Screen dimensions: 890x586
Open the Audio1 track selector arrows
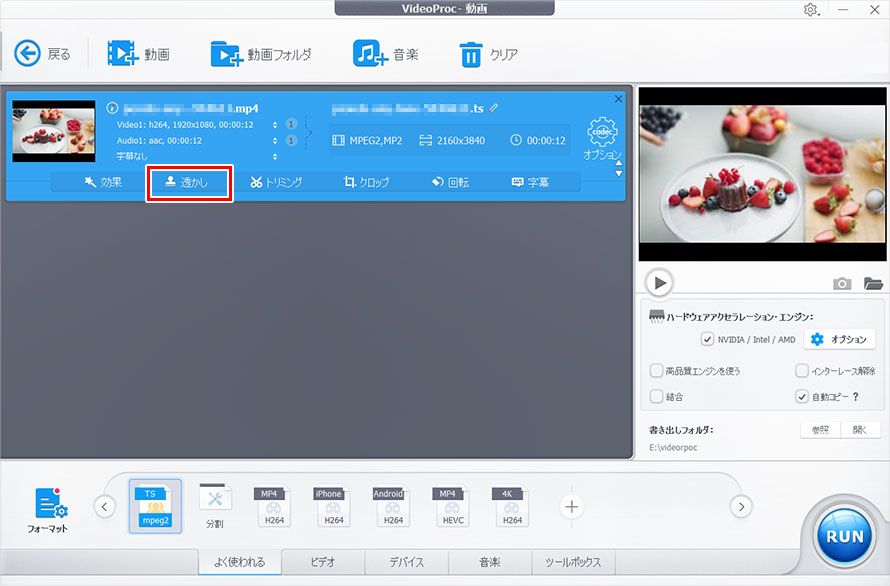(275, 140)
